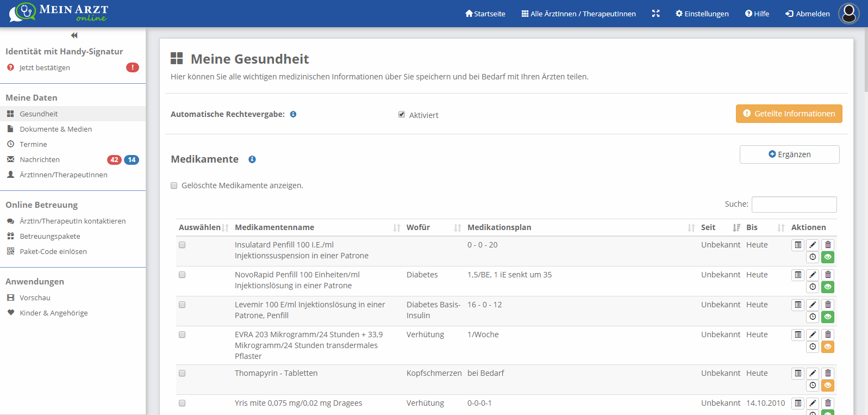Click the MeinArzt online logo

[x=59, y=13]
